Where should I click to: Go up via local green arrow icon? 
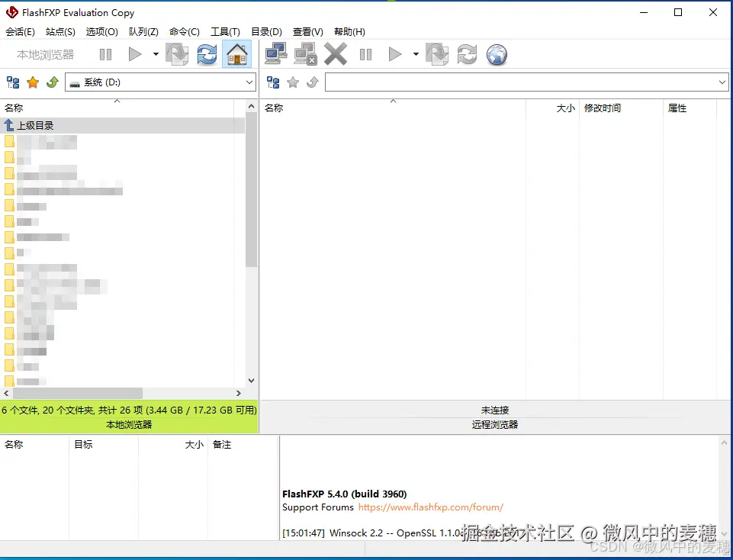(53, 82)
